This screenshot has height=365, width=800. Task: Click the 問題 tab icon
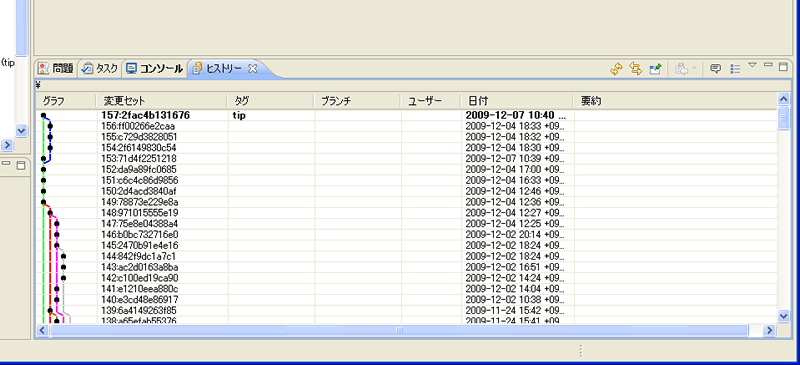coord(44,68)
